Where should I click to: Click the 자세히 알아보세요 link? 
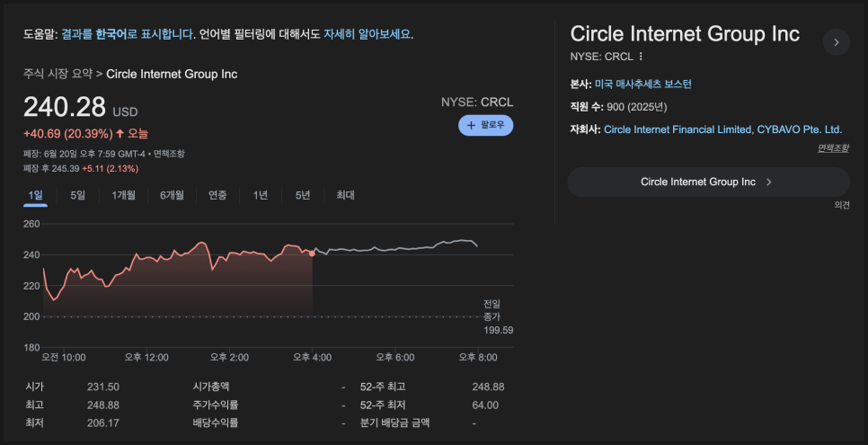click(x=368, y=34)
